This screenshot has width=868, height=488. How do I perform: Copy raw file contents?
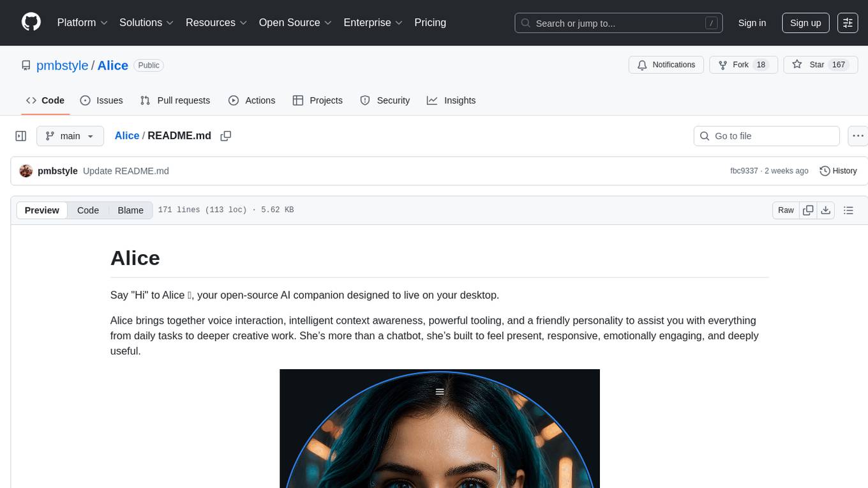(x=808, y=210)
